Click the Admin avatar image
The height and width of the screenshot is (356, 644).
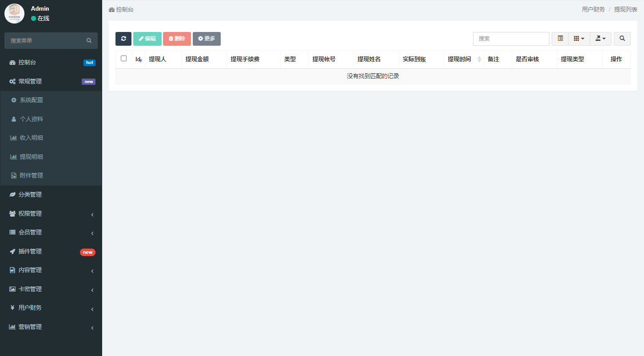click(14, 13)
